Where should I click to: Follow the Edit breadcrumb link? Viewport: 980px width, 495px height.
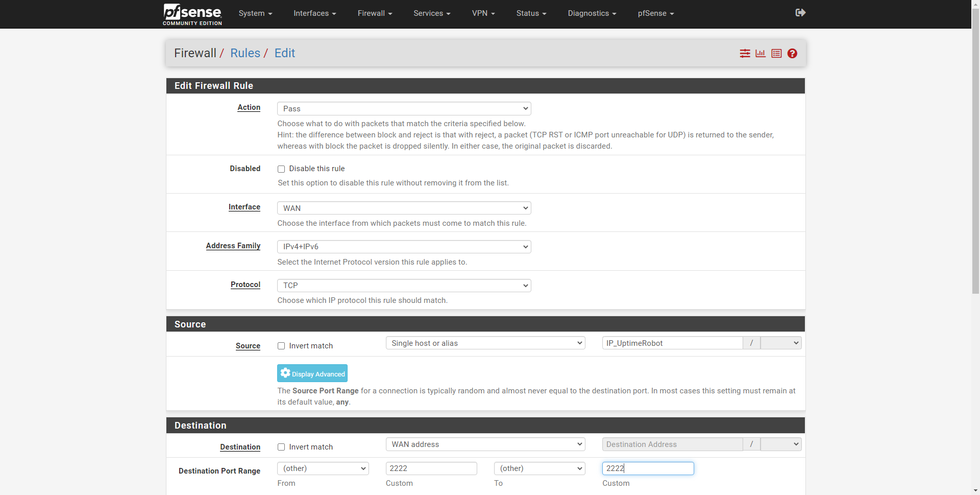pos(285,53)
